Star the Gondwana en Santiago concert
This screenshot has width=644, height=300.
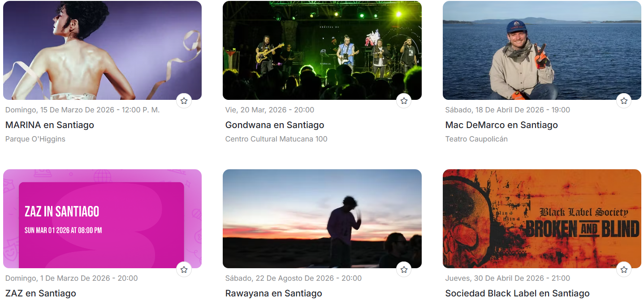pyautogui.click(x=404, y=101)
